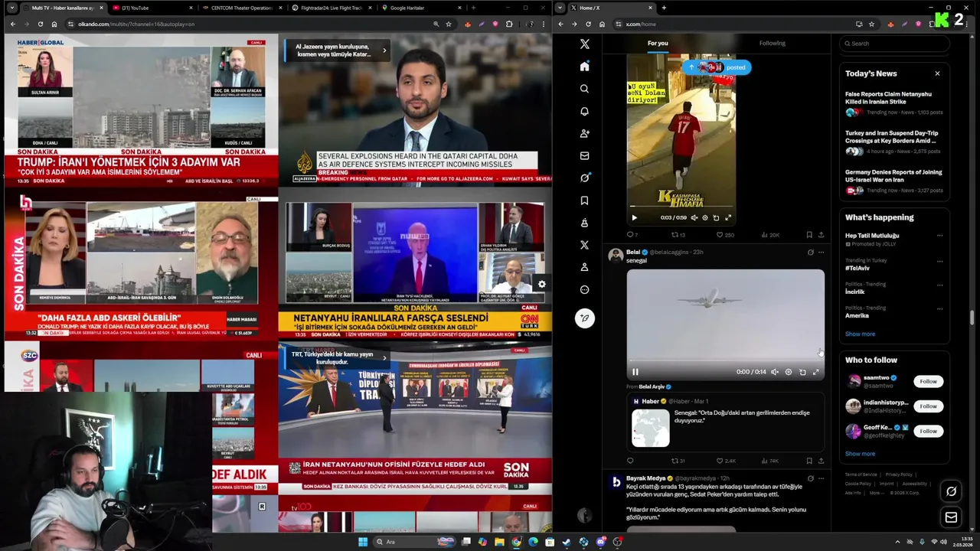Click settings gear over CNN Türk stream

[541, 284]
